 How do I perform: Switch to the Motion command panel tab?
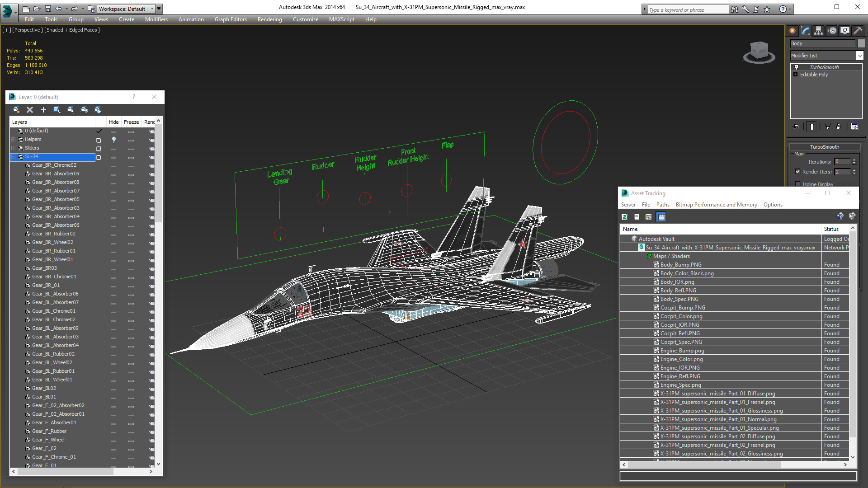[x=832, y=31]
